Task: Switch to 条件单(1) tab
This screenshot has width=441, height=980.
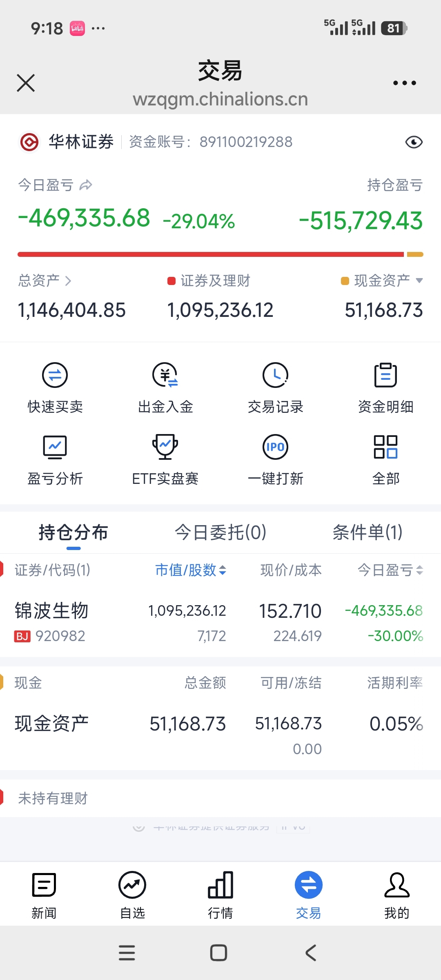Action: pyautogui.click(x=367, y=532)
